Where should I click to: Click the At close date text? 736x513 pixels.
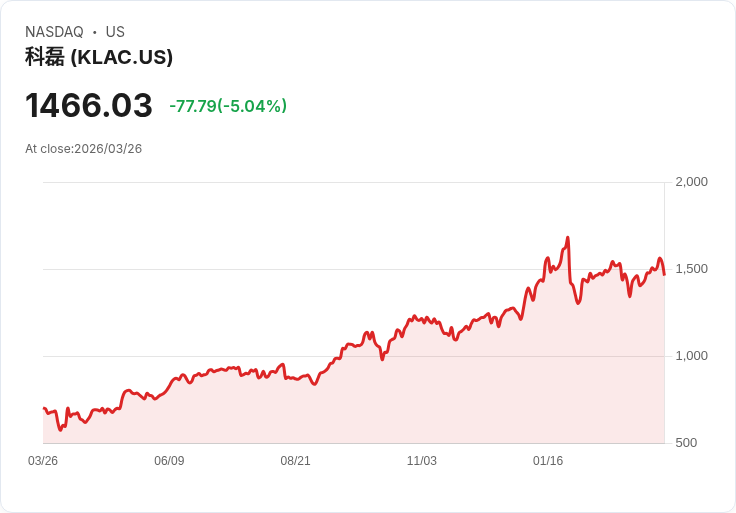84,149
